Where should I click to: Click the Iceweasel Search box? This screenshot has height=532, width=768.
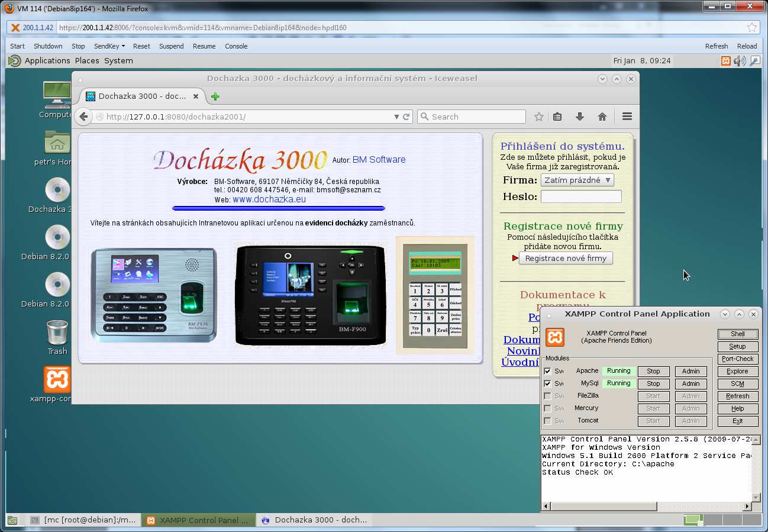pyautogui.click(x=472, y=117)
